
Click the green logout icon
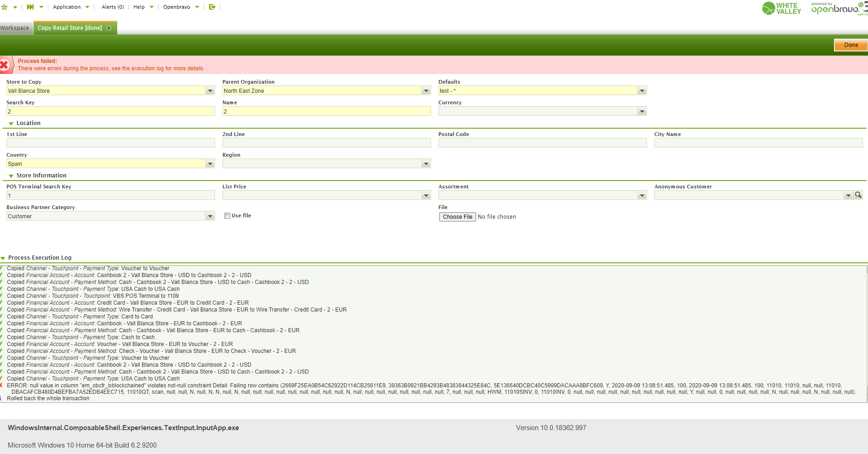[x=212, y=7]
